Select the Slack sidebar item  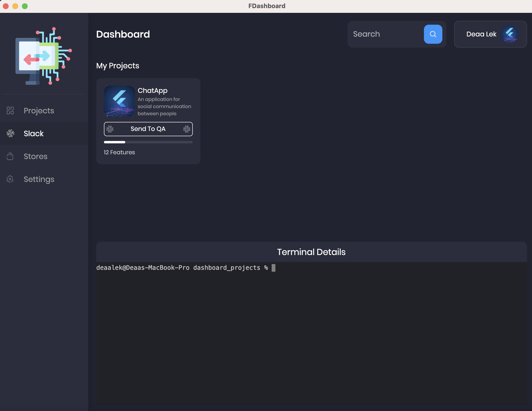tap(34, 133)
